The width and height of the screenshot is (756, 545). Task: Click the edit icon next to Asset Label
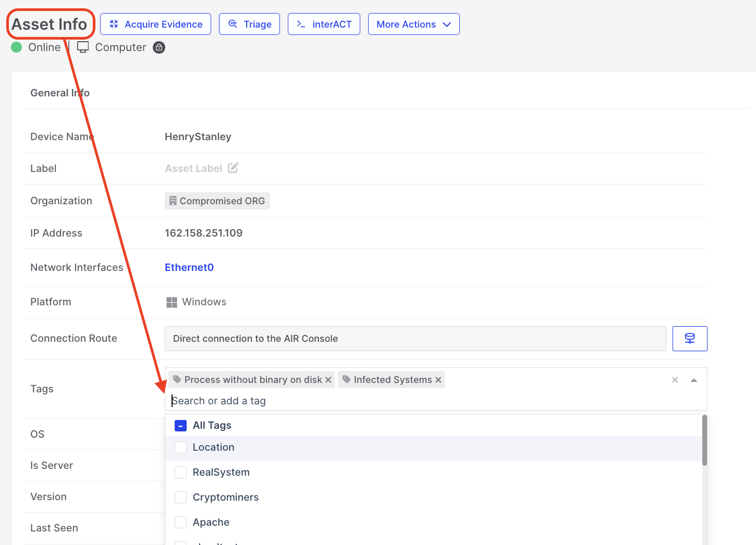233,168
